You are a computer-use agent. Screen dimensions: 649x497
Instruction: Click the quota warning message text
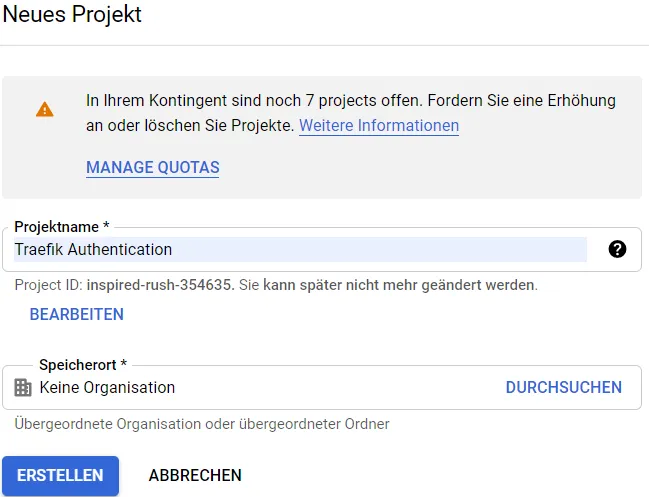coord(351,113)
